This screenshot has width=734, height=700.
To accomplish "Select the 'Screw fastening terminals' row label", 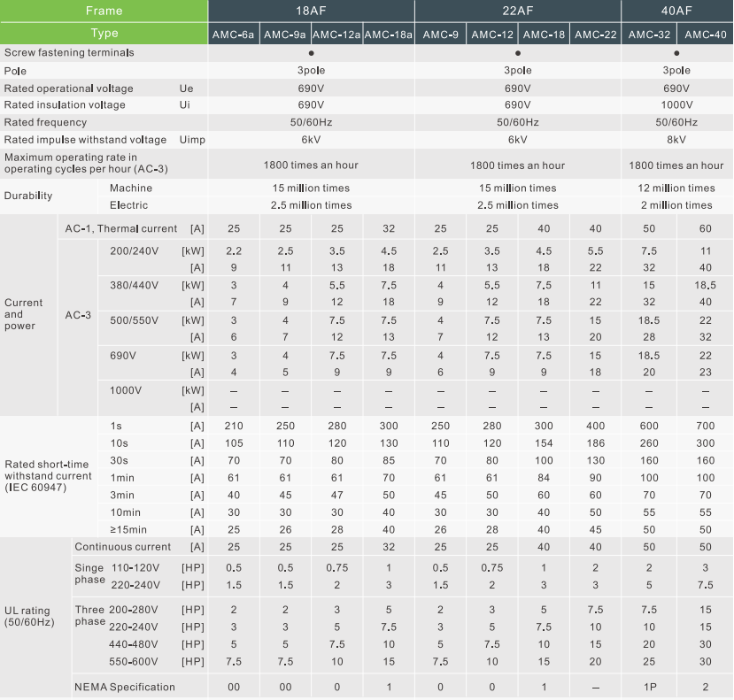I will [69, 52].
